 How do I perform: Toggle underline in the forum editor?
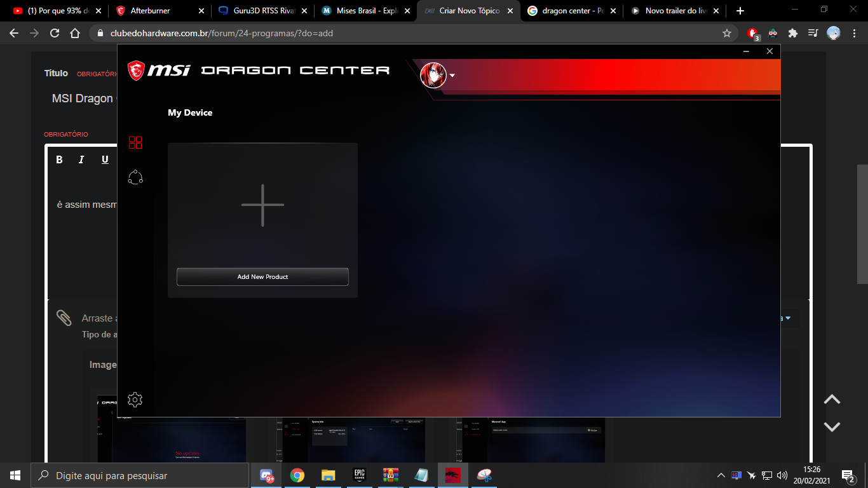(105, 159)
